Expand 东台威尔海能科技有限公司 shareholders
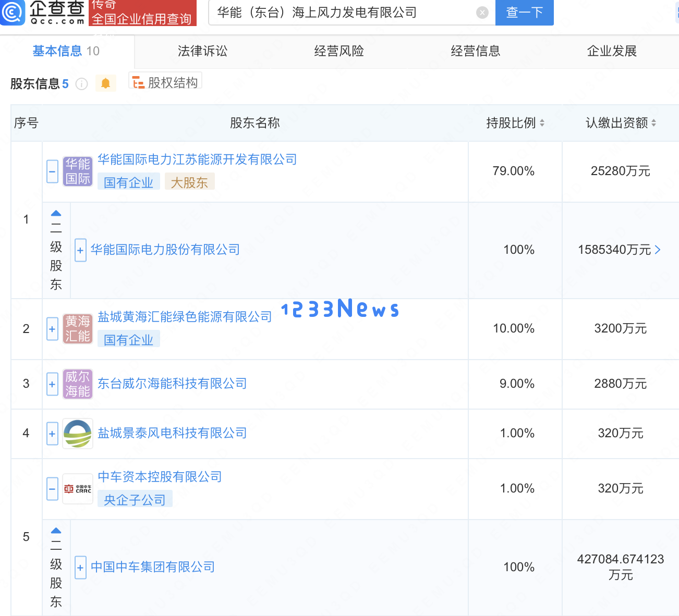Image resolution: width=679 pixels, height=616 pixels. (x=52, y=384)
